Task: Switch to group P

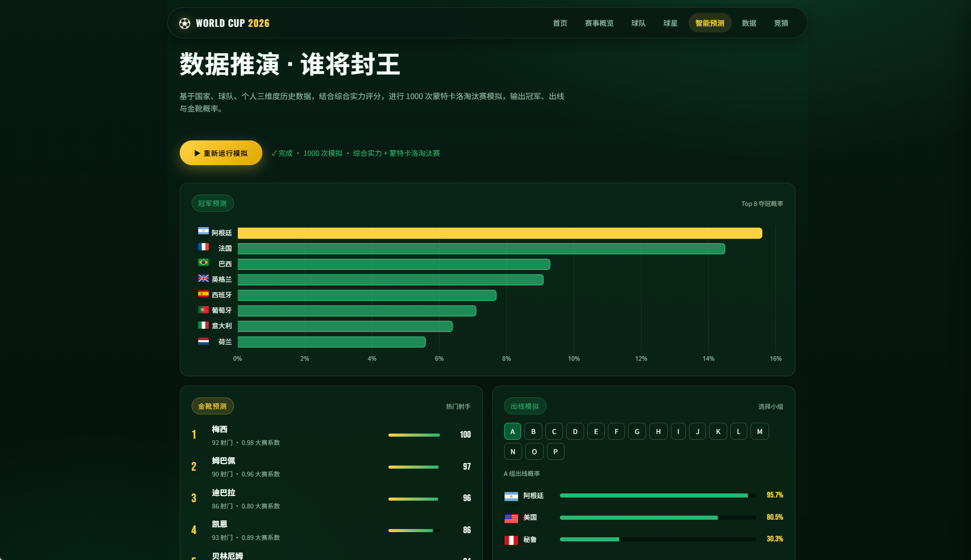Action: pos(555,452)
